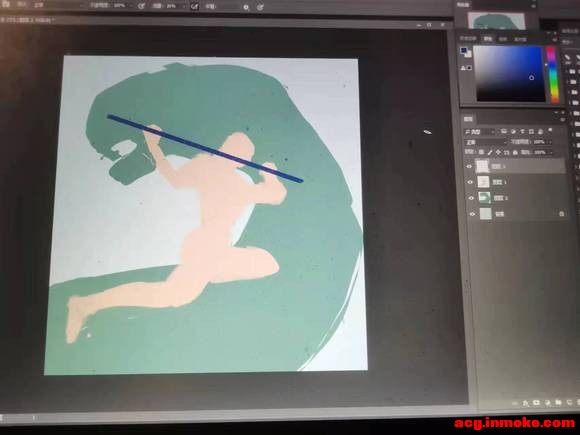
Task: Select the Layers panel tab
Action: (468, 119)
